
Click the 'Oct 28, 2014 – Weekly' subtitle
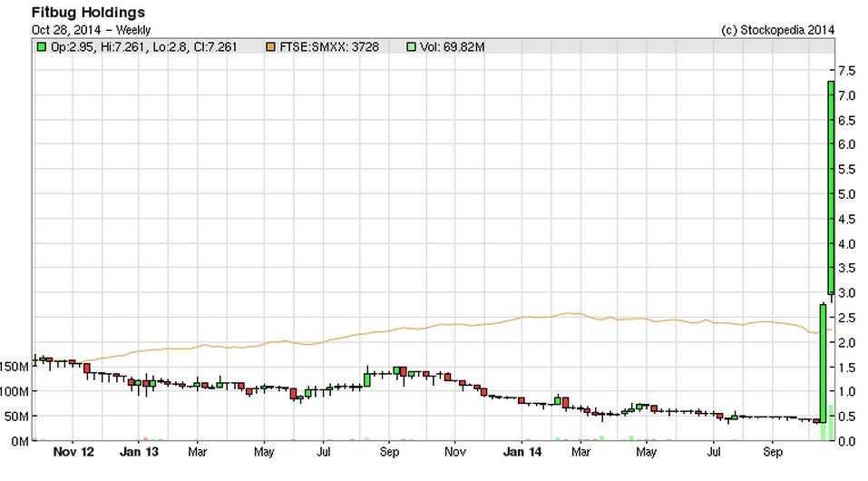pyautogui.click(x=91, y=30)
